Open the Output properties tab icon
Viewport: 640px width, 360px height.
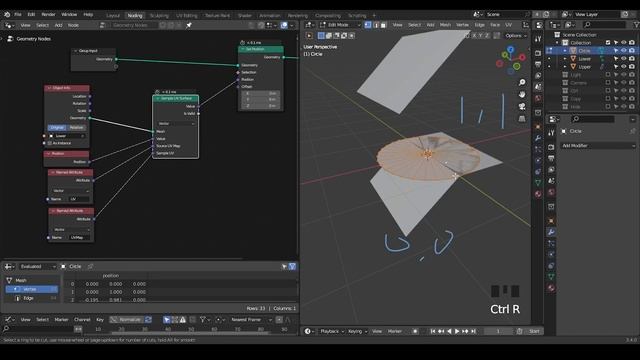pos(551,158)
